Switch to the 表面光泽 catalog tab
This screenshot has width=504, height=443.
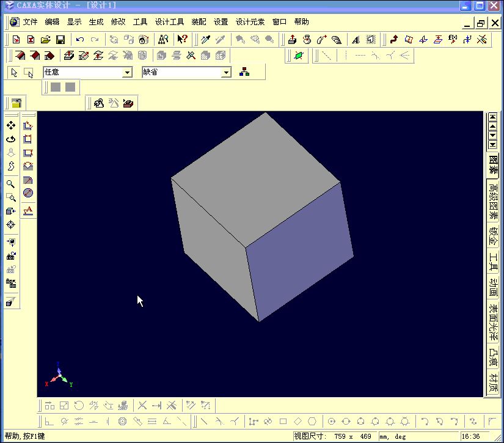click(493, 323)
